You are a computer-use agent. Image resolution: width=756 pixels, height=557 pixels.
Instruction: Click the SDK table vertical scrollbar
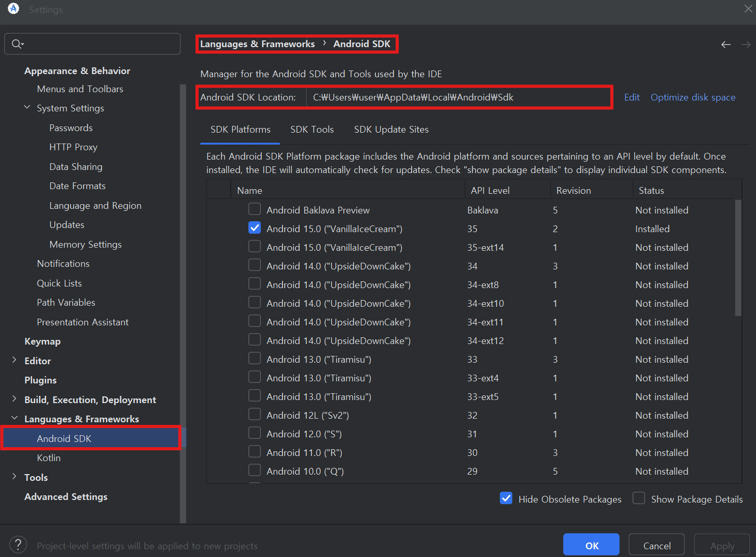click(x=738, y=258)
